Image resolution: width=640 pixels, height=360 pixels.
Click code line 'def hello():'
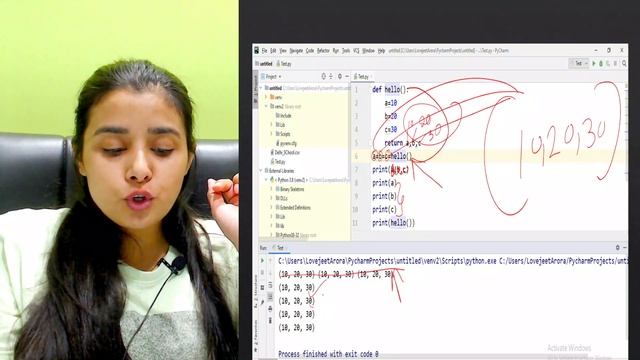click(x=390, y=89)
